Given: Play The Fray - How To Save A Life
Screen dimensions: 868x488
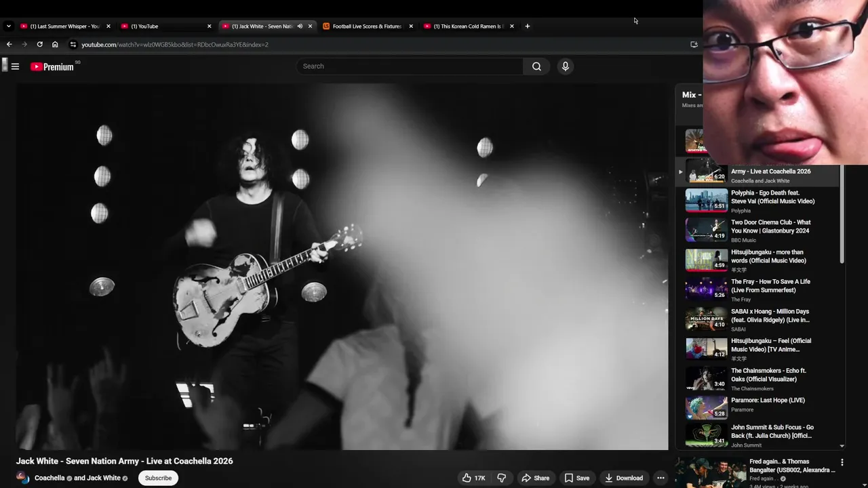Looking at the screenshot, I should pyautogui.click(x=770, y=286).
